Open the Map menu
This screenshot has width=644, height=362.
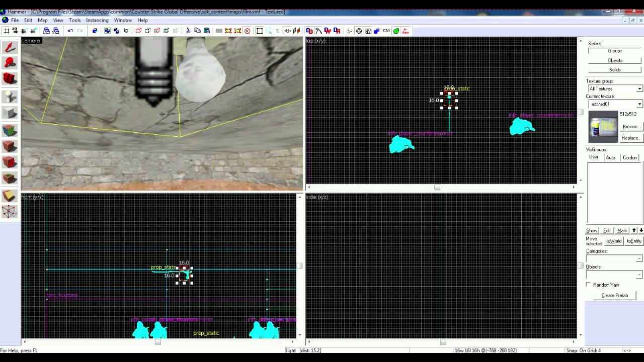(x=43, y=20)
